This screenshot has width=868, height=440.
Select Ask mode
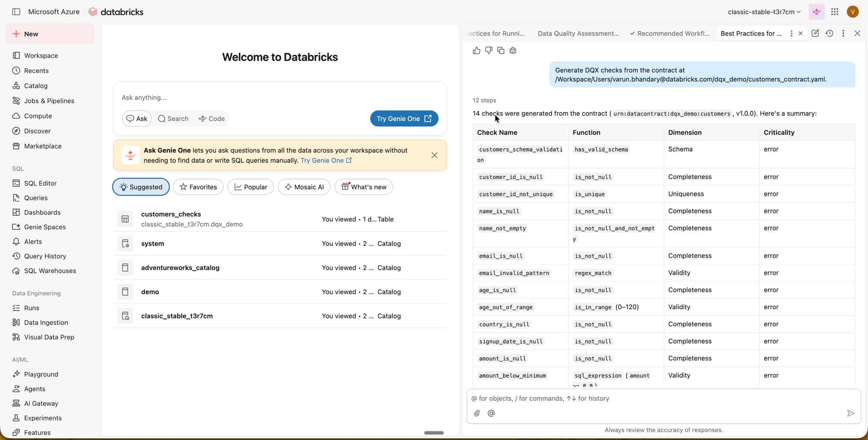point(137,119)
